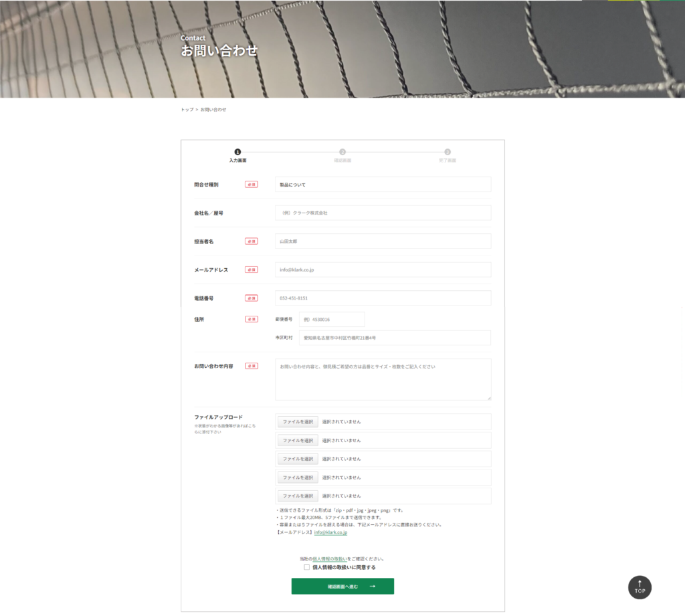Click inside the お問い合わせ内容 text area
Viewport: 685px width, 616px height.
coord(383,379)
